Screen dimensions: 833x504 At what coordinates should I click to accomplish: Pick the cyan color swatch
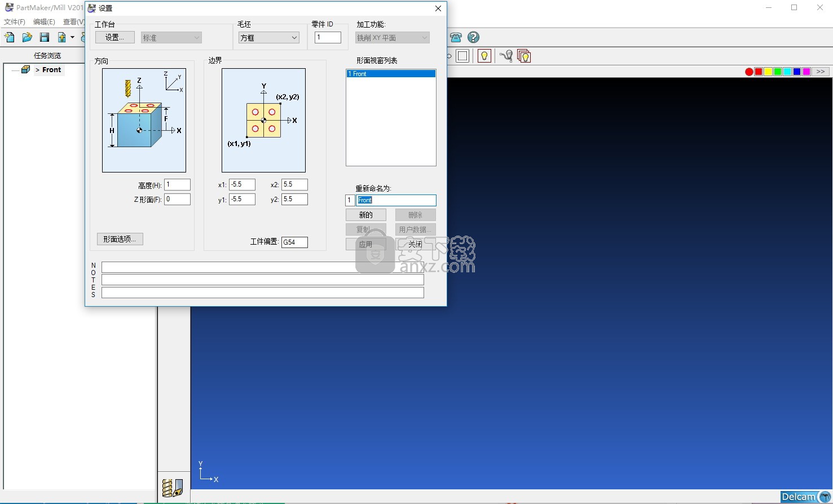coord(787,72)
